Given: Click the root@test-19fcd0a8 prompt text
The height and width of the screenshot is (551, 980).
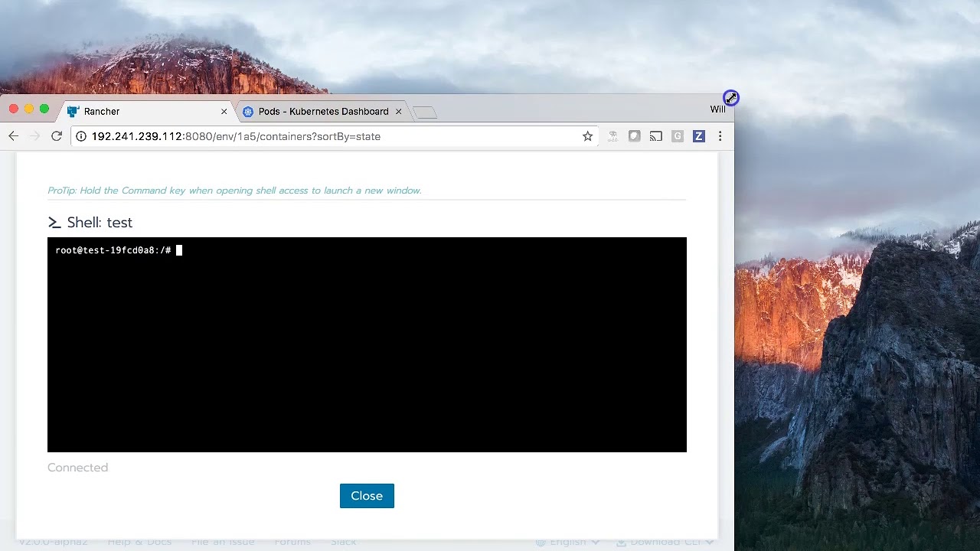Looking at the screenshot, I should click(113, 250).
